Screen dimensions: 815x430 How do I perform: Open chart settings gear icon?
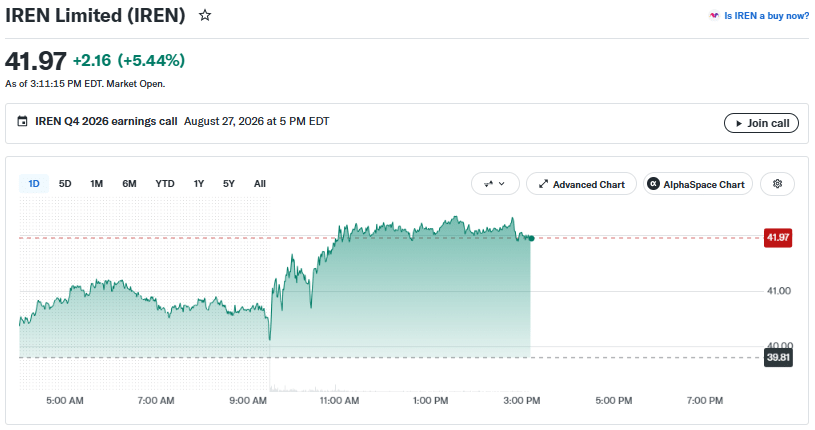point(777,184)
